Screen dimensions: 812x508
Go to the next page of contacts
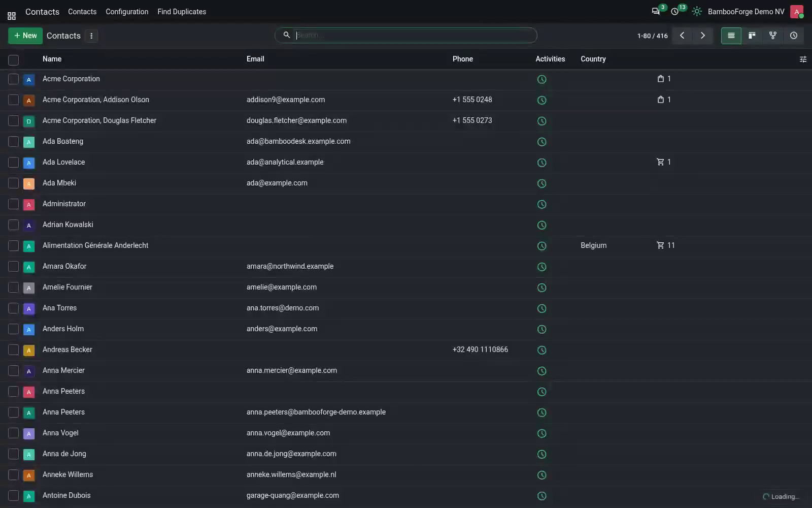(703, 36)
